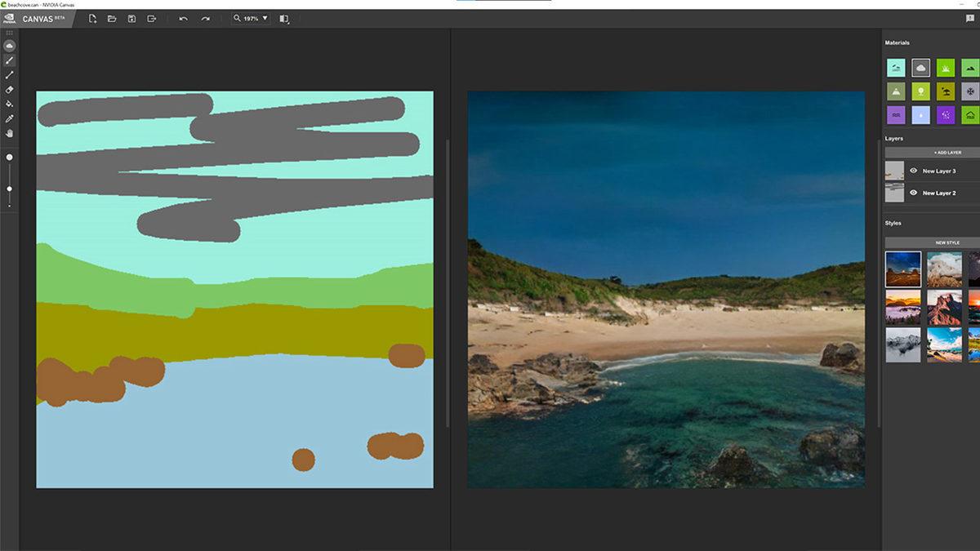Image resolution: width=980 pixels, height=551 pixels.
Task: Open the split view layout dropdown
Action: [x=284, y=18]
